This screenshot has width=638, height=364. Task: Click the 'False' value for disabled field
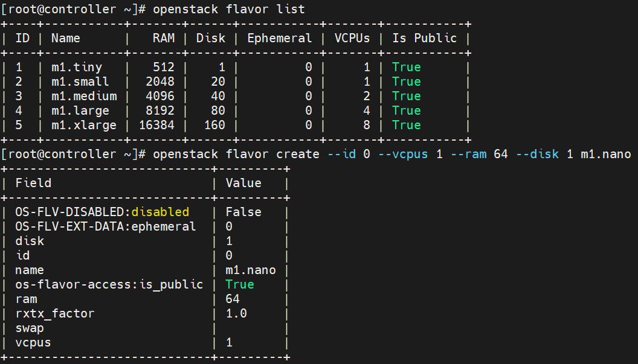[243, 212]
